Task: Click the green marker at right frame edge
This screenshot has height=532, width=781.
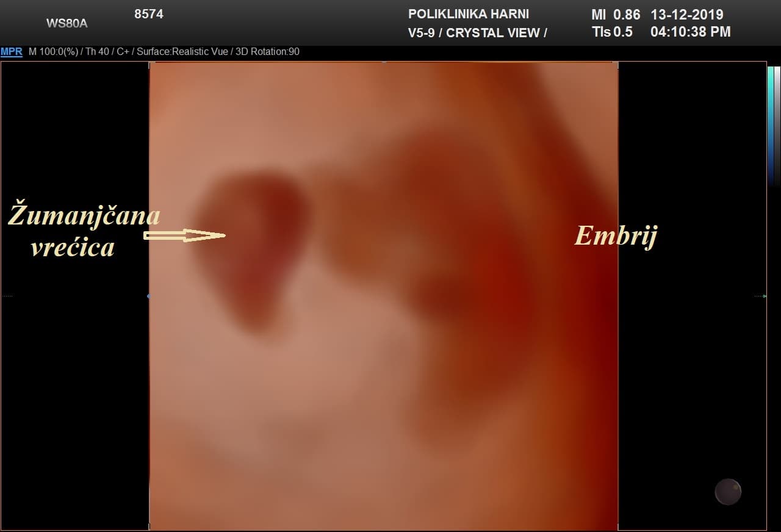Action: (x=764, y=297)
